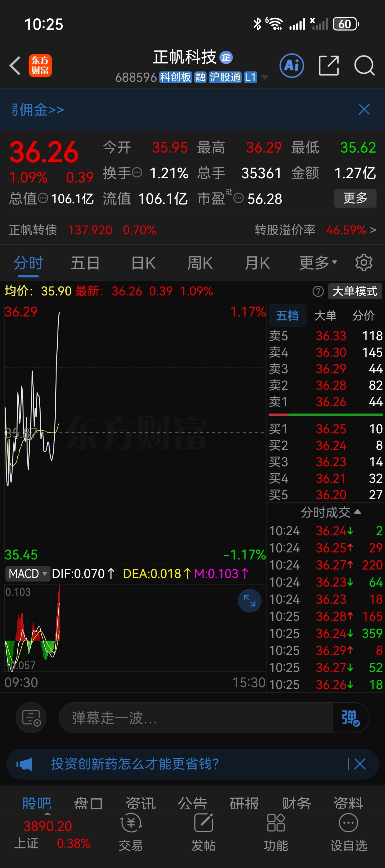Open chart settings gear icon
The width and height of the screenshot is (385, 868).
(364, 262)
